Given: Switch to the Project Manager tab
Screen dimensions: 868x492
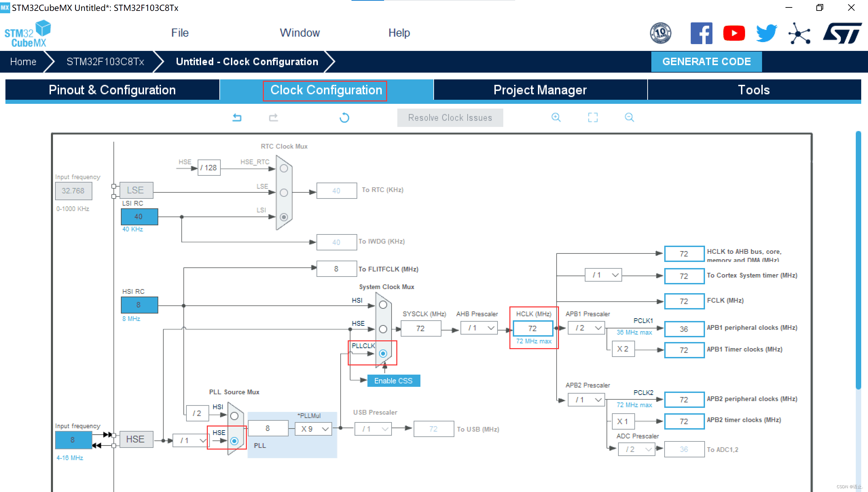Looking at the screenshot, I should pyautogui.click(x=540, y=90).
